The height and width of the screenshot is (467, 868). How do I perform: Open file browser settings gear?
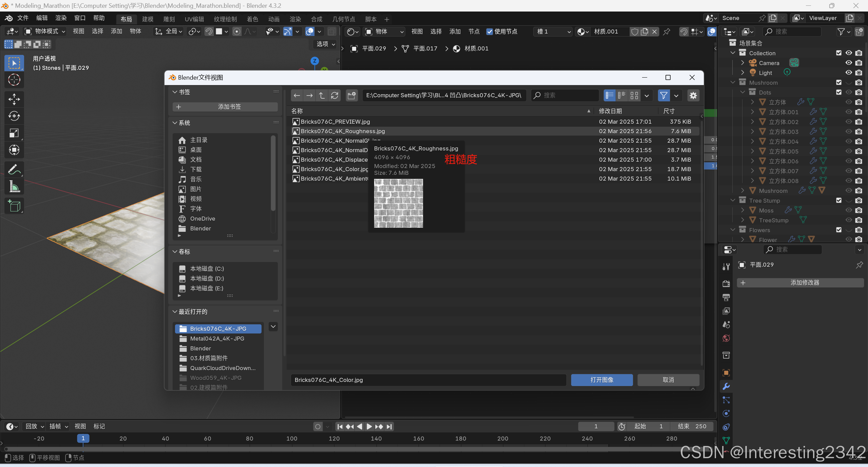pos(693,96)
